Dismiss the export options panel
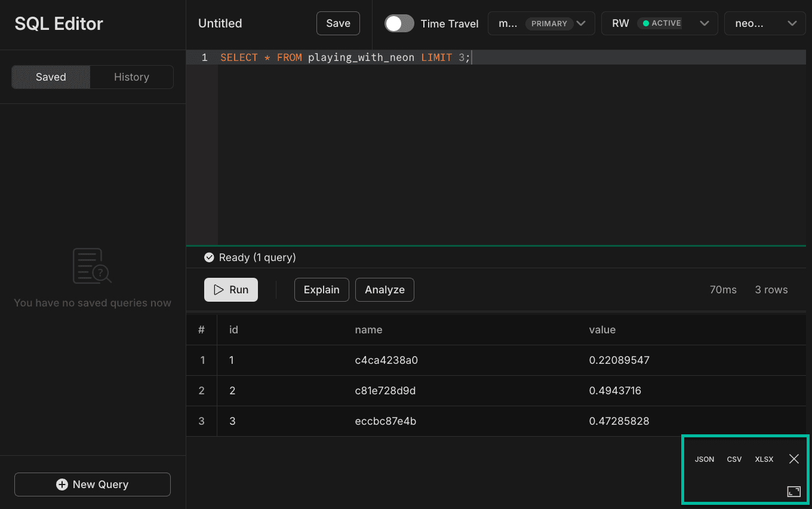The image size is (812, 509). coord(794,459)
